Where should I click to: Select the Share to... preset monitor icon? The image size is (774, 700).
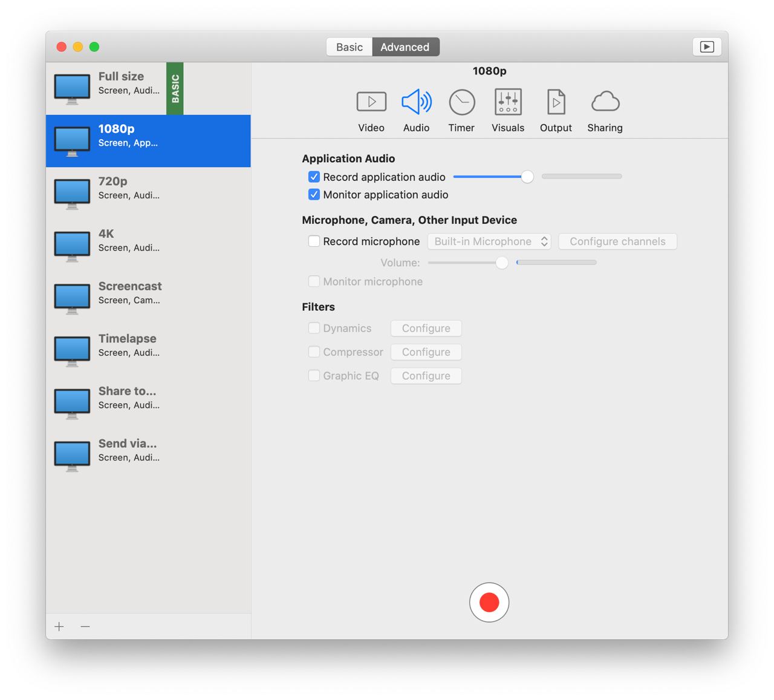(x=72, y=404)
